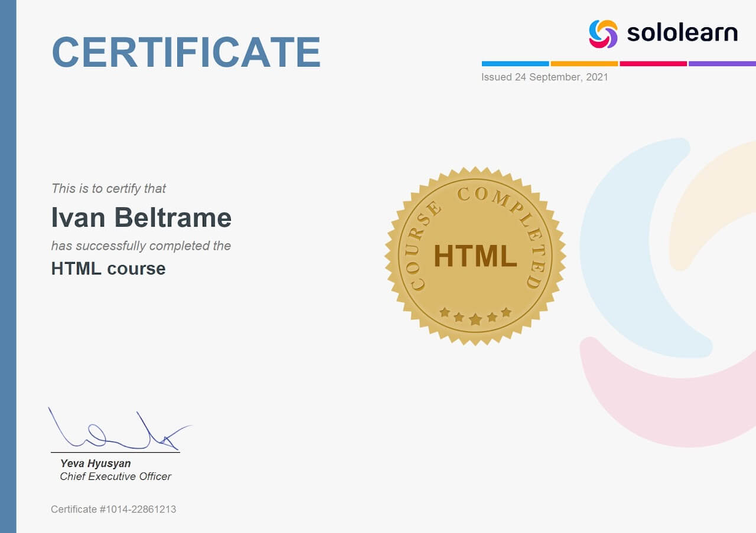Select the name Ivan Beltrame
756x533 pixels.
coord(141,217)
